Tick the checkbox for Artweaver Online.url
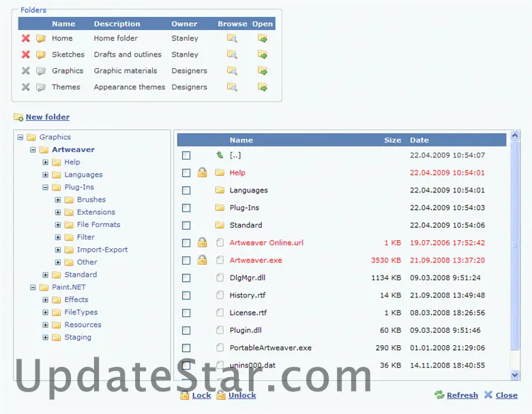Viewport: 532px width, 414px height. (x=186, y=243)
